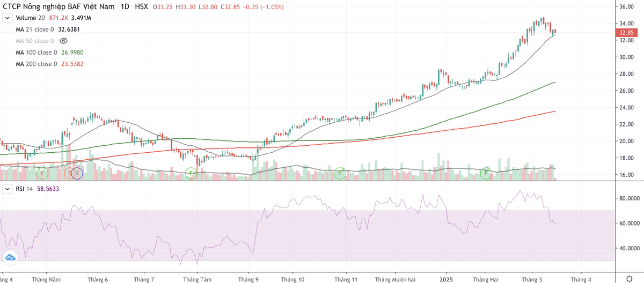Open the green F marker near Tháng Năm
The image size is (644, 283).
(x=42, y=173)
